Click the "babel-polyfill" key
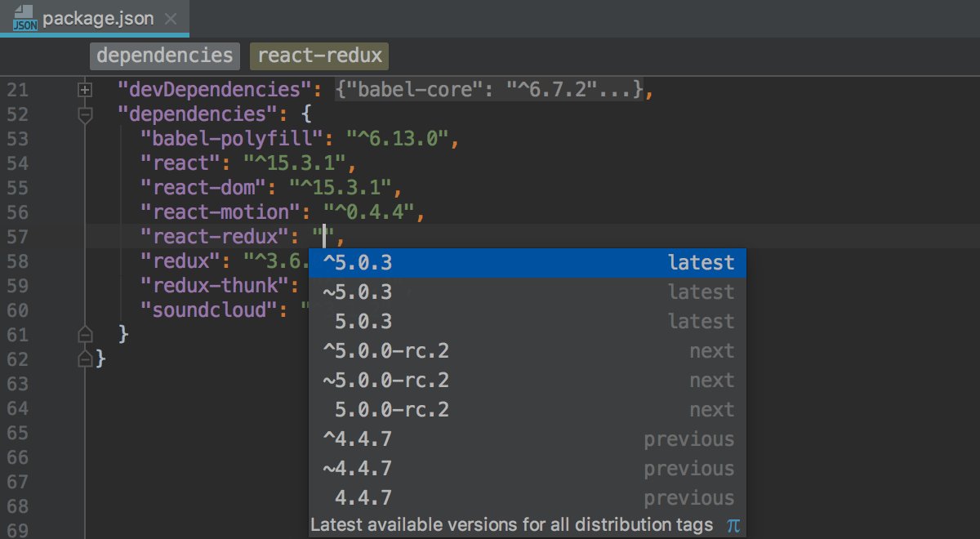Image resolution: width=980 pixels, height=539 pixels. tap(233, 138)
